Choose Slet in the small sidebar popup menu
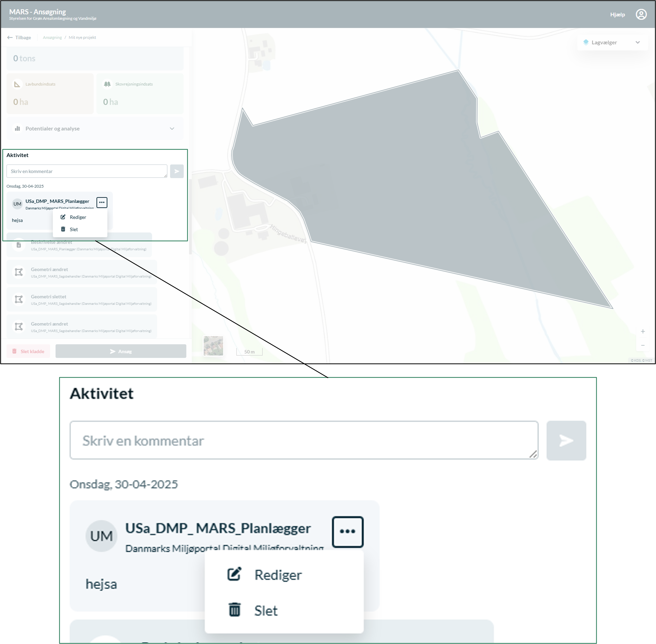 tap(80, 229)
